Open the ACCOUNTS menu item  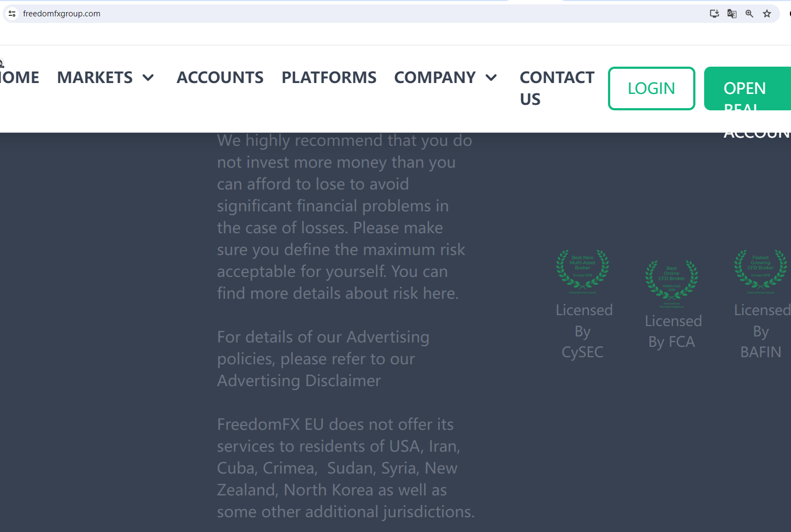point(220,78)
